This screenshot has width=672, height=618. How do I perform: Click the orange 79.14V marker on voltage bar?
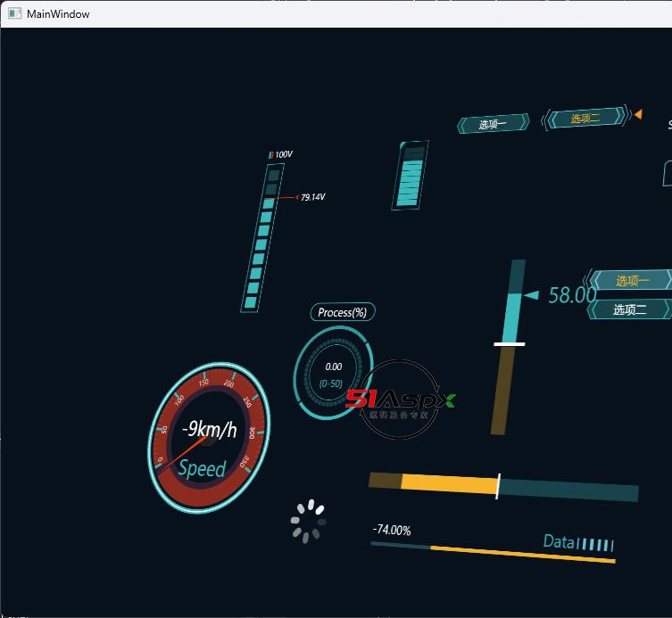click(x=284, y=197)
